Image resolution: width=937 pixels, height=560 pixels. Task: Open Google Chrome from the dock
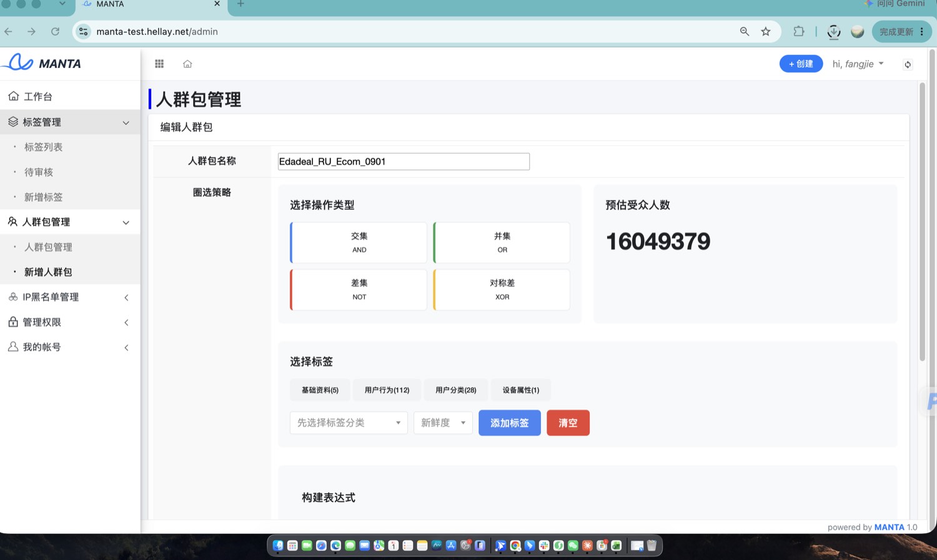515,546
